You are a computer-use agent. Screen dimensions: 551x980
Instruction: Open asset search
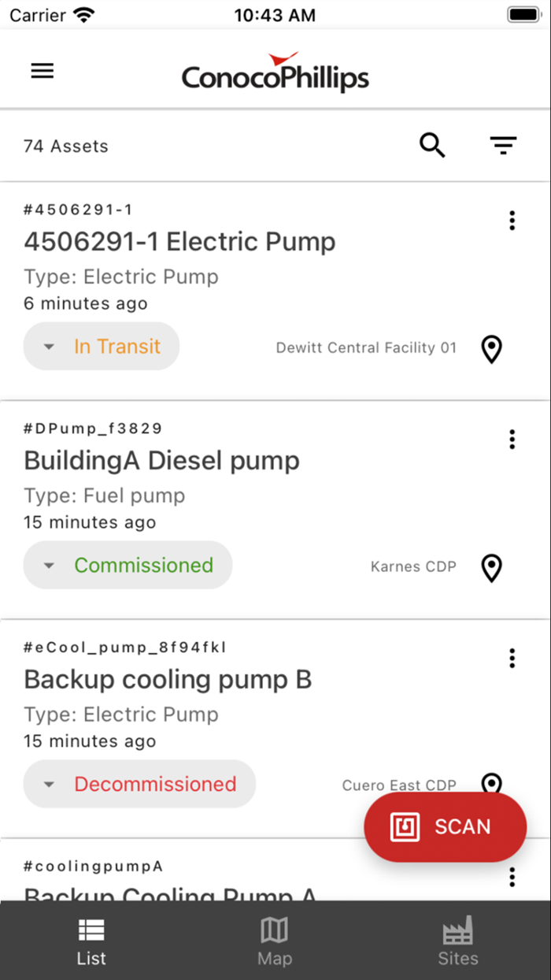432,145
